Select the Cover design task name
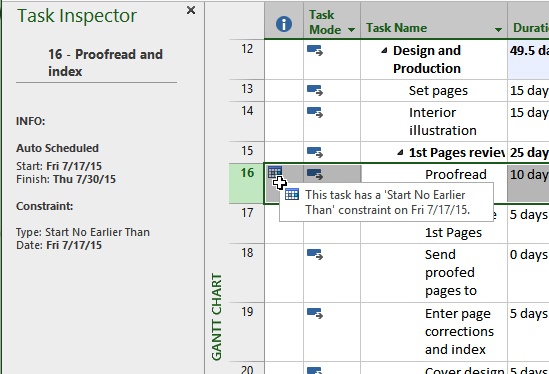The image size is (549, 374). (464, 370)
